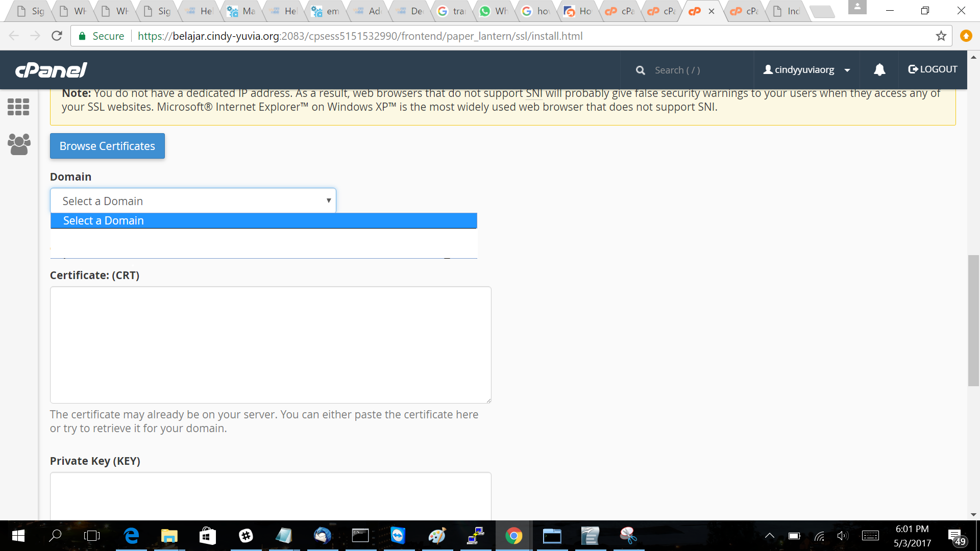Click the search magnifier icon

point(640,70)
